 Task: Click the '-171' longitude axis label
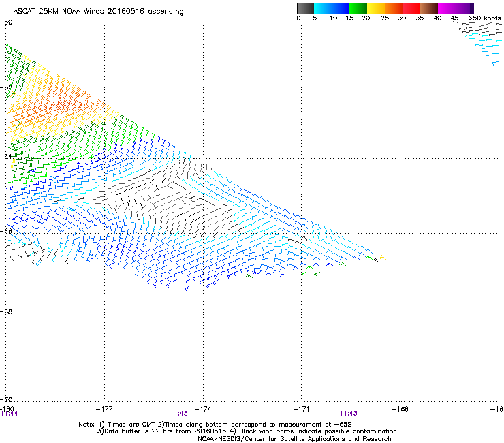click(x=301, y=409)
